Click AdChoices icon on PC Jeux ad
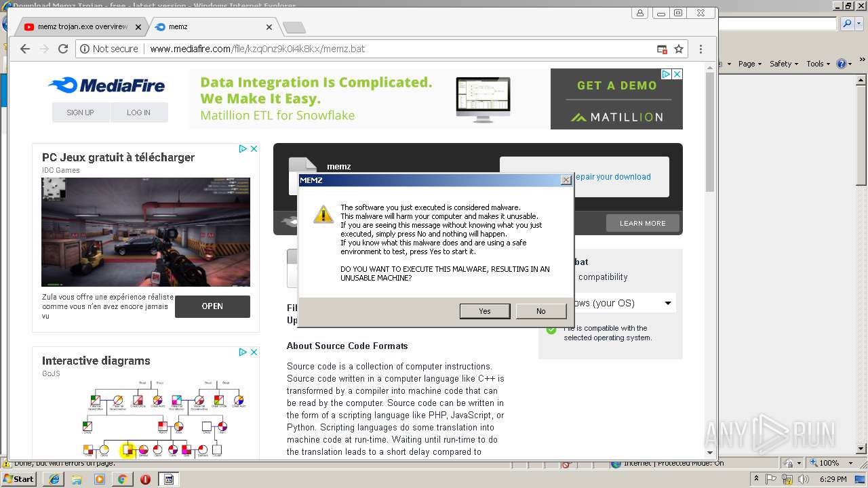Viewport: 868px width, 488px height. (243, 148)
